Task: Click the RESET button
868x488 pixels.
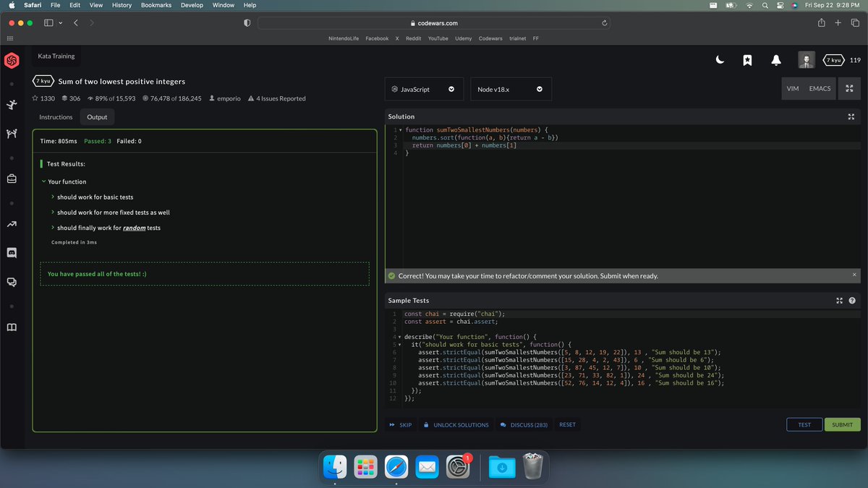Action: click(568, 425)
